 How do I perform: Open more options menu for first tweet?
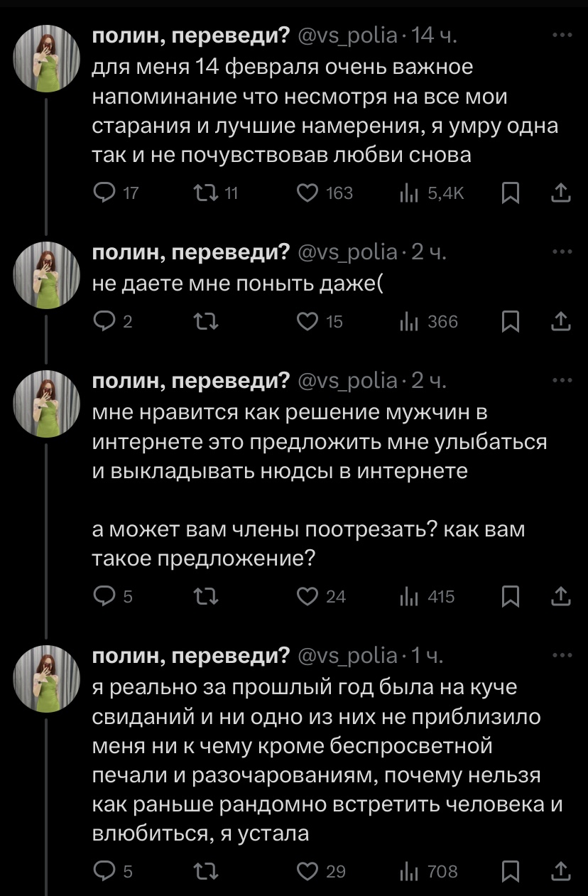[561, 34]
